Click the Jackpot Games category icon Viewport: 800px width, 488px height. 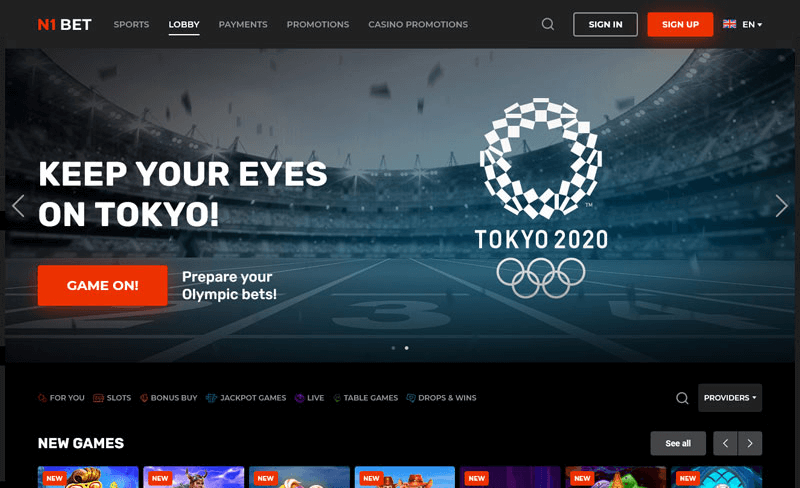coord(211,398)
